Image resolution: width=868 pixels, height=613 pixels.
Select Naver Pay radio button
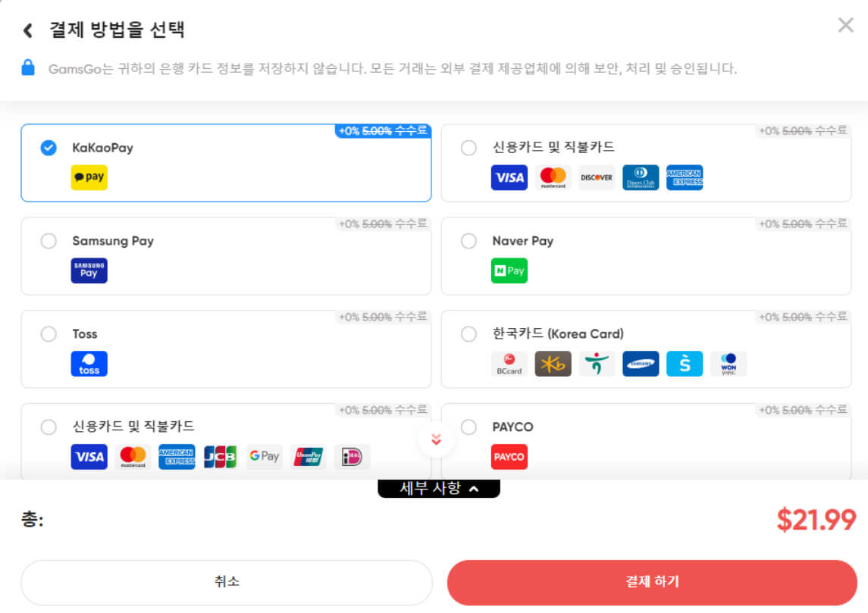[469, 241]
